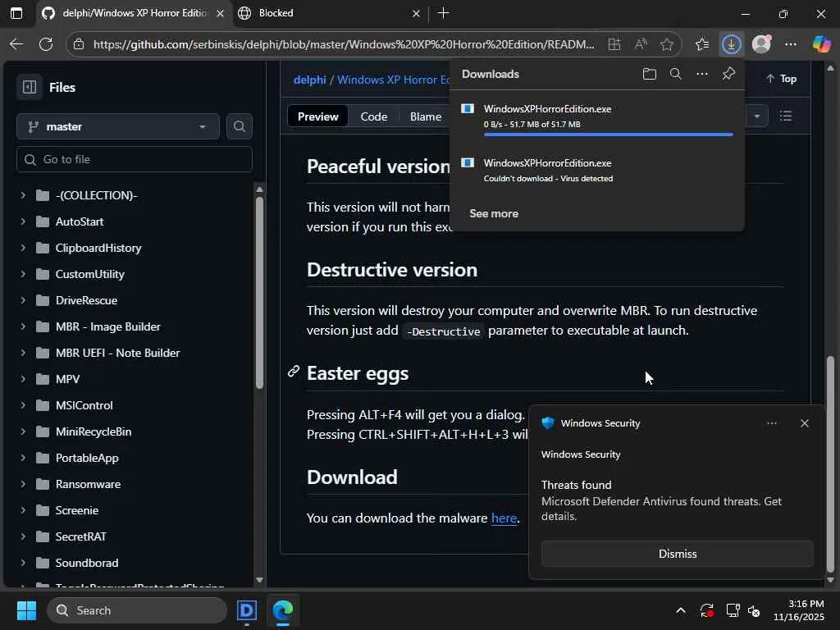Image resolution: width=840 pixels, height=630 pixels.
Task: Dismiss the Windows Security alert
Action: [677, 554]
